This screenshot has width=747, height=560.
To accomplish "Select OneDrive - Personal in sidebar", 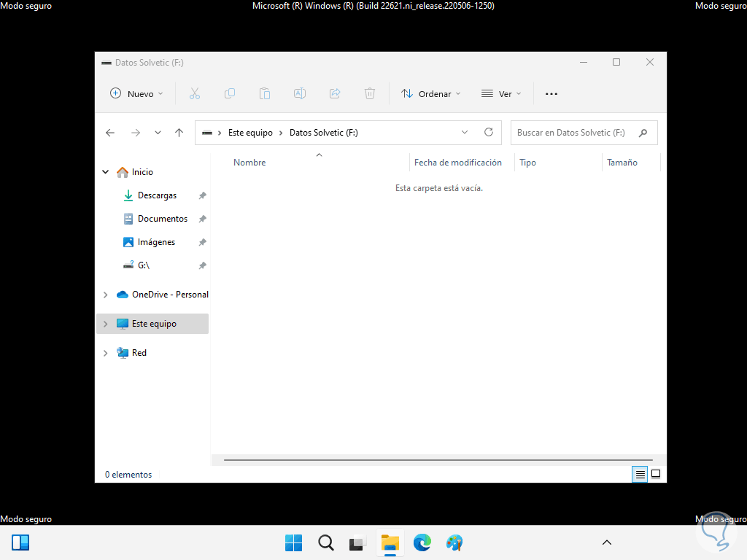I will [x=170, y=295].
